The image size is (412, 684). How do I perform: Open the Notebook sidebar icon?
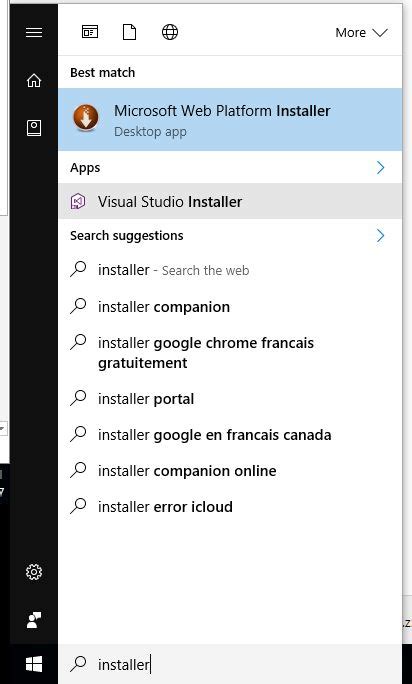34,128
